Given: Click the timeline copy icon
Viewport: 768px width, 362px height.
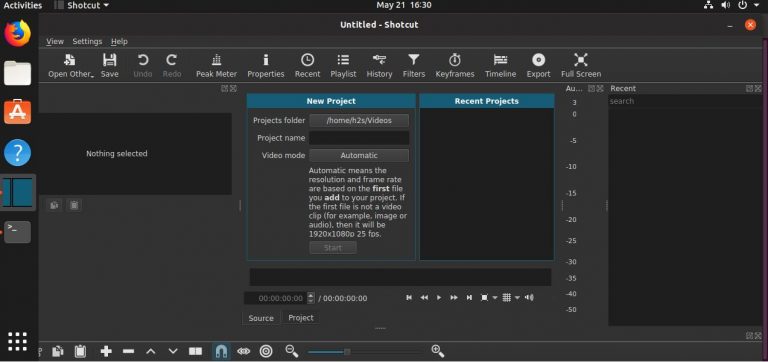Looking at the screenshot, I should [58, 351].
